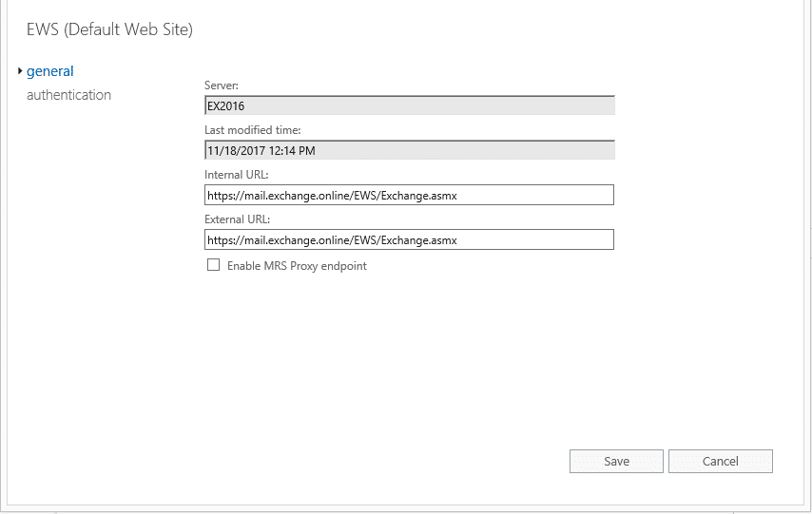Select the read-only Server field EX2016
This screenshot has width=812, height=514.
[x=410, y=105]
